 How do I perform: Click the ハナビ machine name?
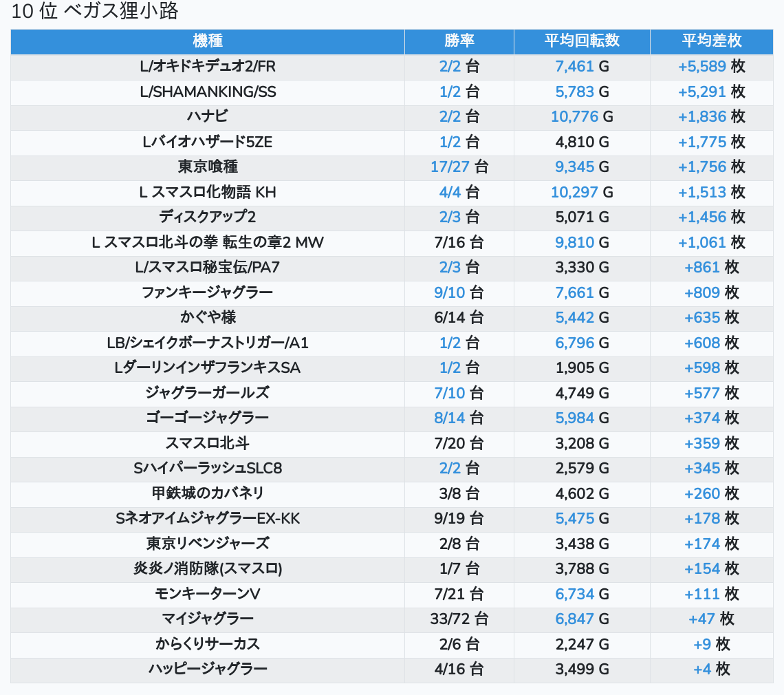pyautogui.click(x=208, y=117)
